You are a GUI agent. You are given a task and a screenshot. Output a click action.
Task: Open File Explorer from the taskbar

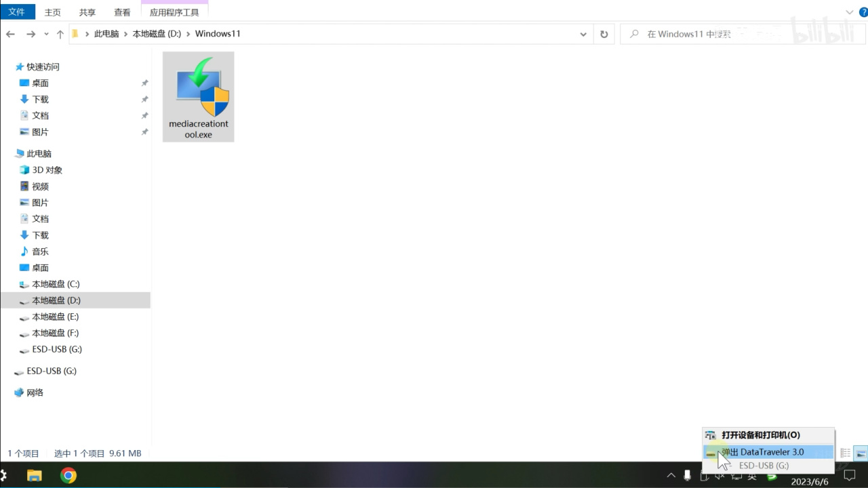click(x=34, y=475)
